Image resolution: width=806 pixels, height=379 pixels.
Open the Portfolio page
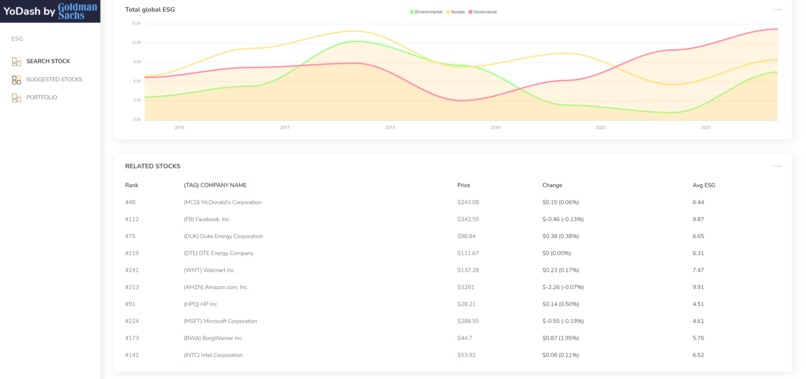(x=42, y=98)
